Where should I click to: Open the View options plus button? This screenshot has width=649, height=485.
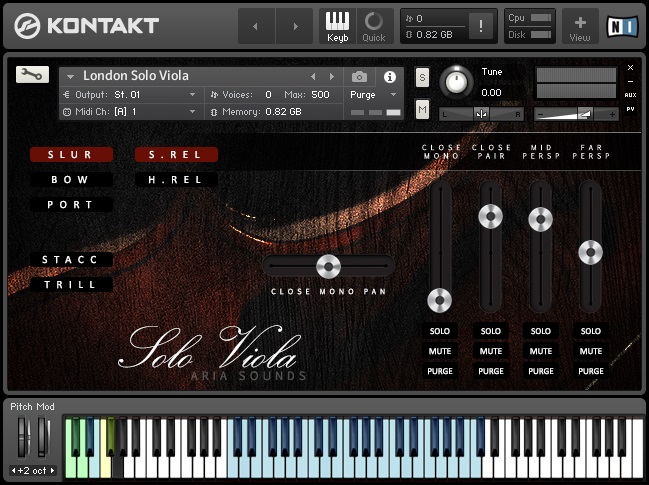(580, 26)
